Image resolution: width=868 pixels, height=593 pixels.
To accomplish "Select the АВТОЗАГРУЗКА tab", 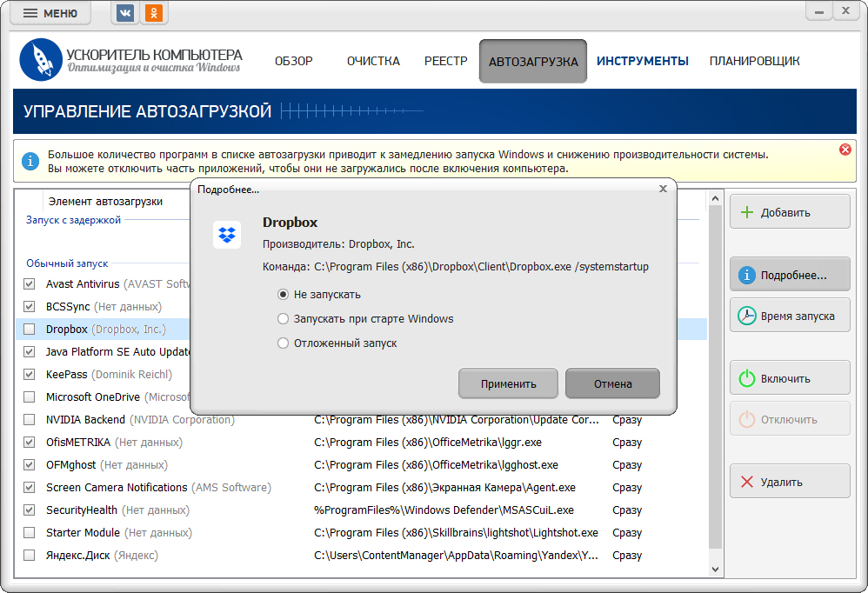I will [x=533, y=62].
